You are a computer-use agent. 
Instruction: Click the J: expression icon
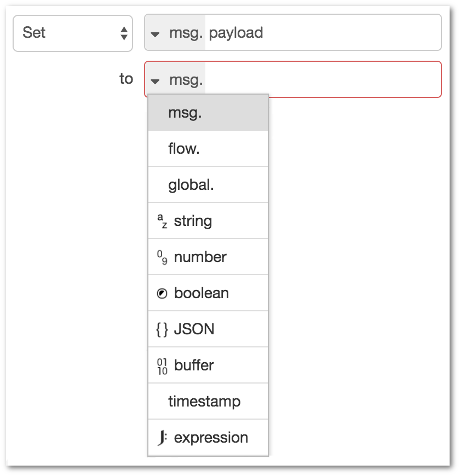[162, 438]
